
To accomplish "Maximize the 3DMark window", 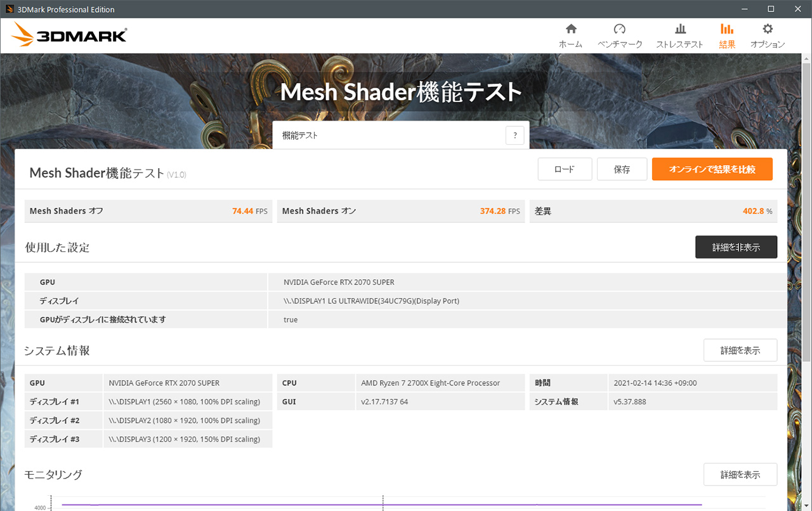I will click(771, 9).
